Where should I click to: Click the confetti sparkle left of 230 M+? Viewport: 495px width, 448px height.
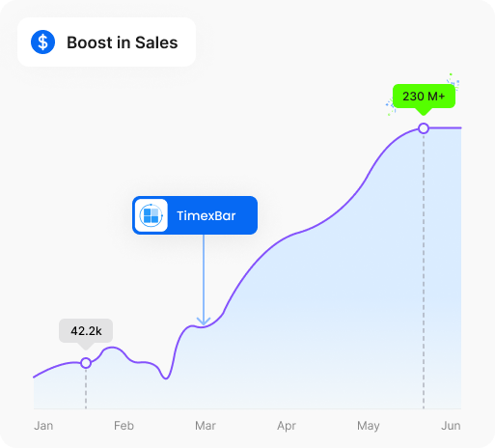(391, 107)
